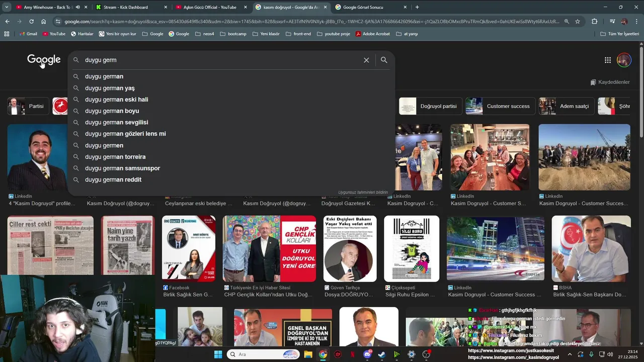Click the Adem saatçi filter chip
This screenshot has height=362, width=644.
point(566,106)
